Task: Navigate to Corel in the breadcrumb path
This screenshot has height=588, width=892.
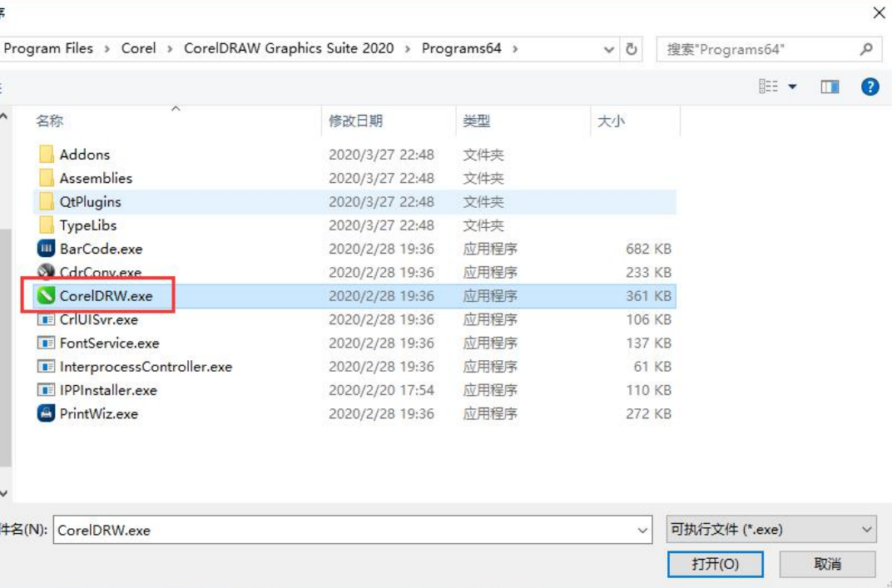Action: (138, 48)
